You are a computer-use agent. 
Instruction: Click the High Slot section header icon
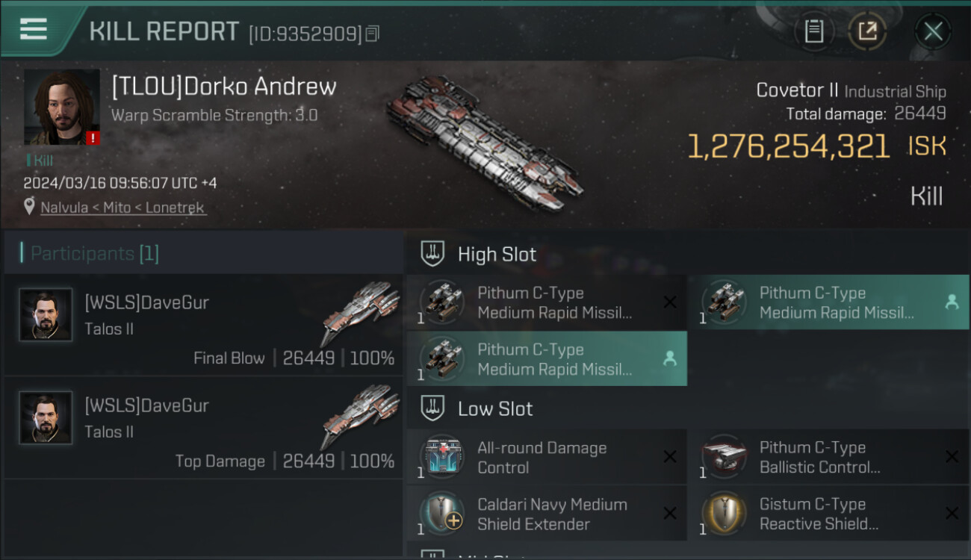[x=432, y=254]
